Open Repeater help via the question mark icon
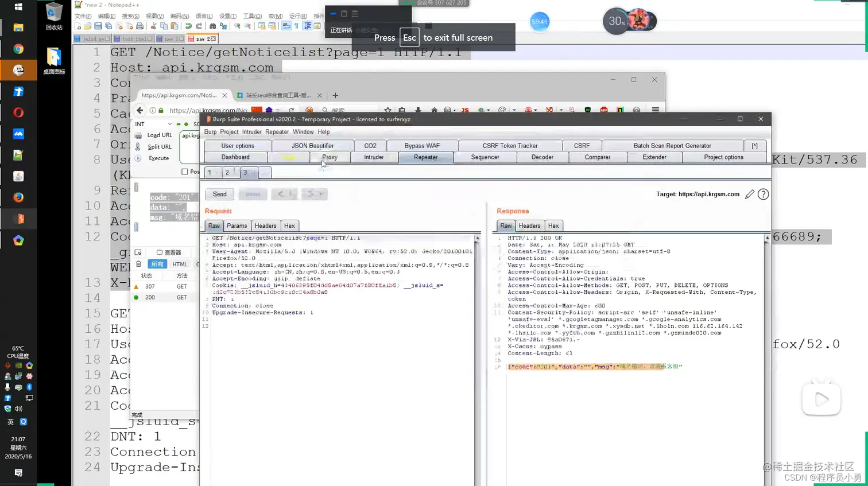 point(763,195)
